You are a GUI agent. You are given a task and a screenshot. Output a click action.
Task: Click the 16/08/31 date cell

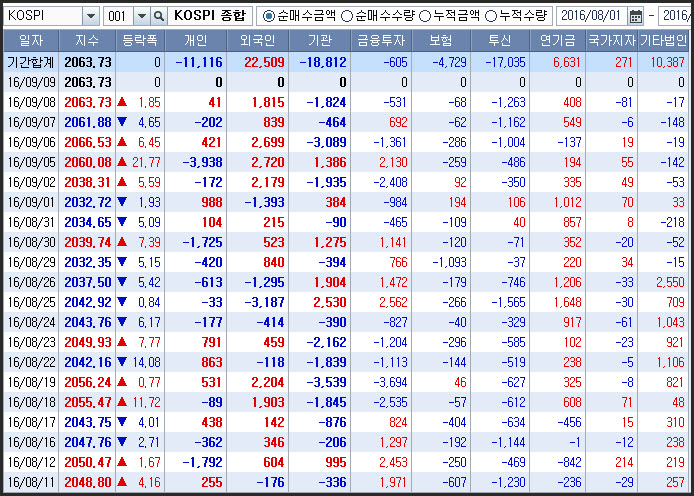[x=31, y=223]
